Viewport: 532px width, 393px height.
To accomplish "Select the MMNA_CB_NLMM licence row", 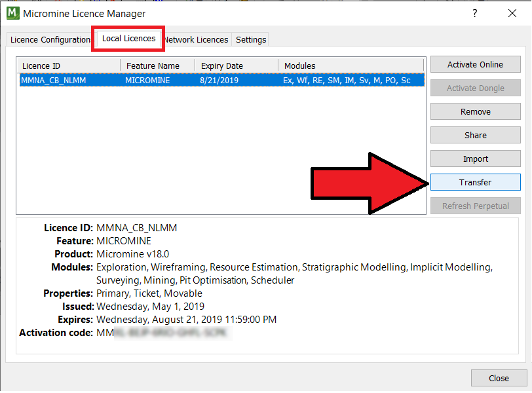I will [222, 81].
